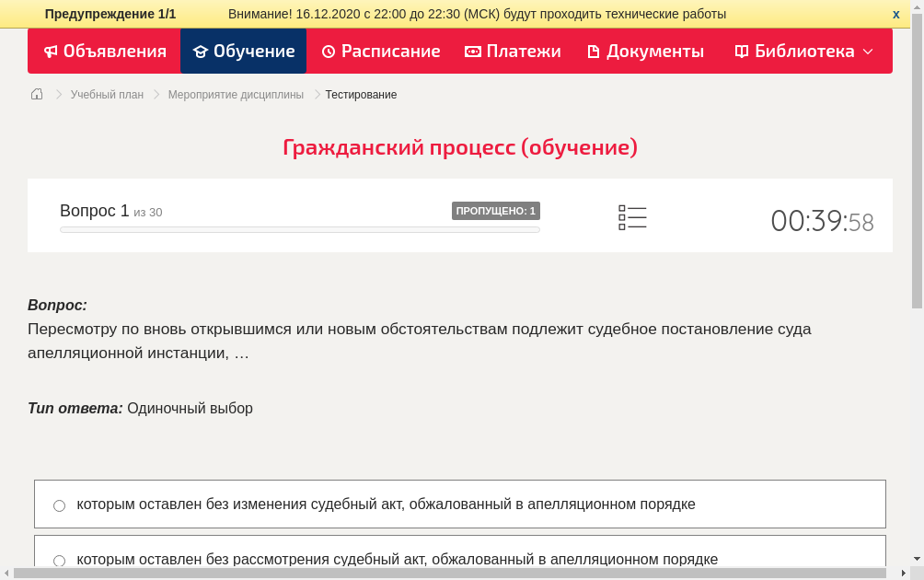Expand the breadcrumb chevron after Мероприятие дисциплины
Viewport: 924px width, 580px height.
pyautogui.click(x=315, y=94)
